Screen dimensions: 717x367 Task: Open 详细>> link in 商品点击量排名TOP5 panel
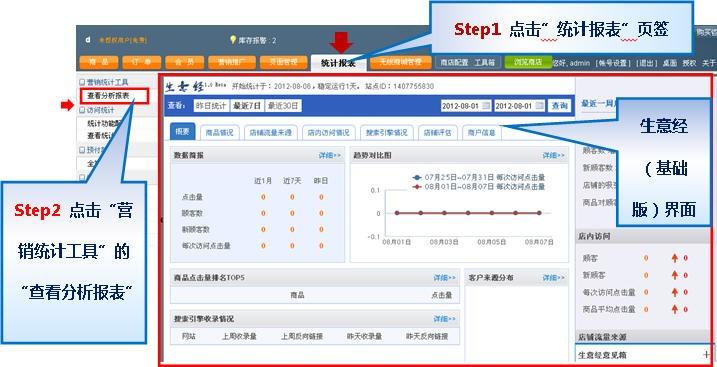(x=444, y=278)
